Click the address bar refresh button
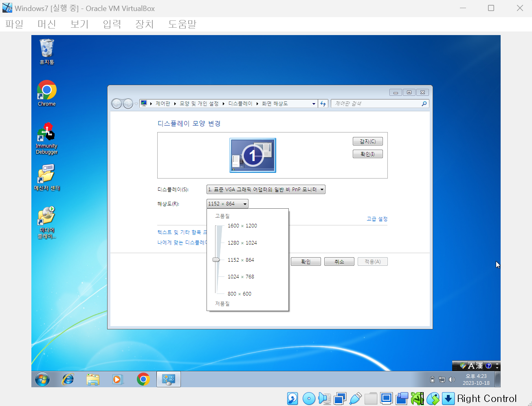The image size is (532, 406). (x=323, y=104)
